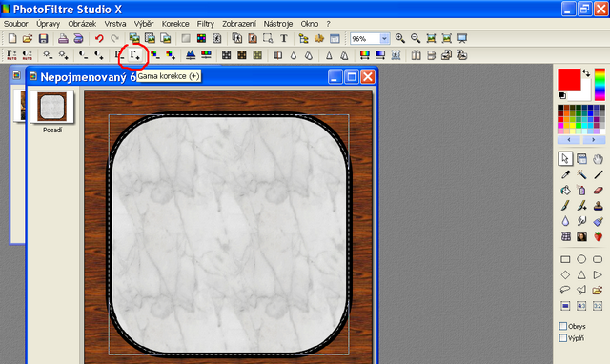Open the Soubor menu
The height and width of the screenshot is (364, 610).
tap(16, 24)
